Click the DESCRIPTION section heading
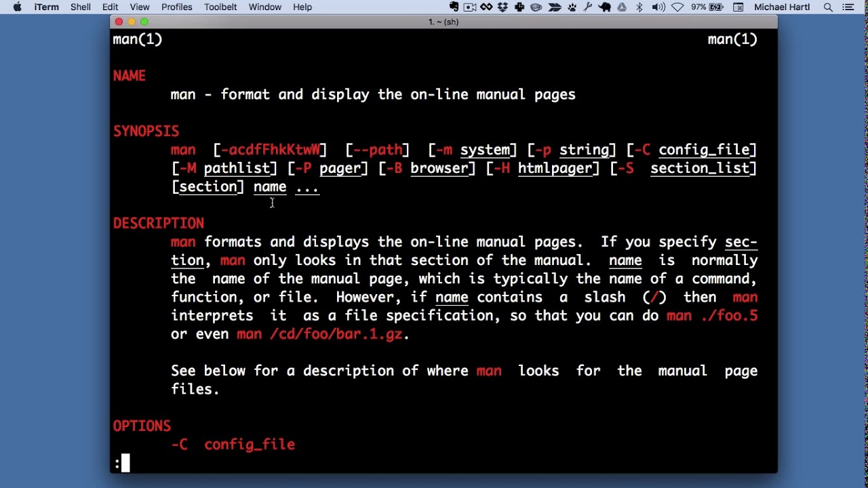This screenshot has height=488, width=868. point(159,224)
